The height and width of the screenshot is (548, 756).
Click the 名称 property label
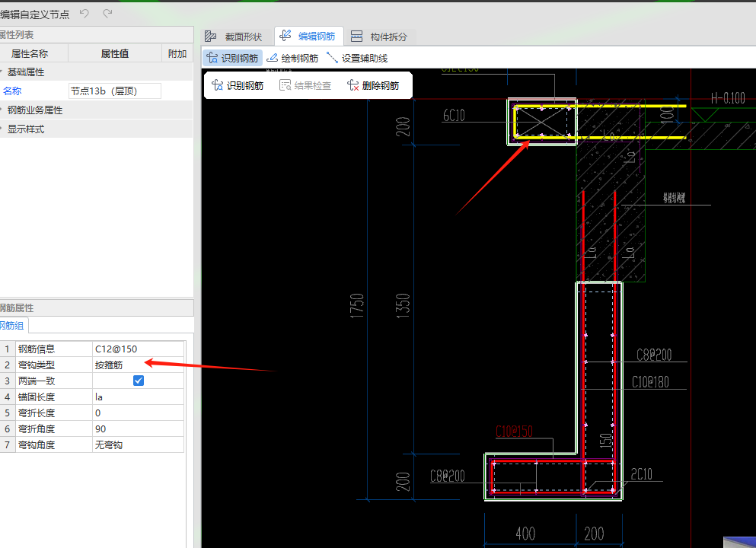pos(12,91)
